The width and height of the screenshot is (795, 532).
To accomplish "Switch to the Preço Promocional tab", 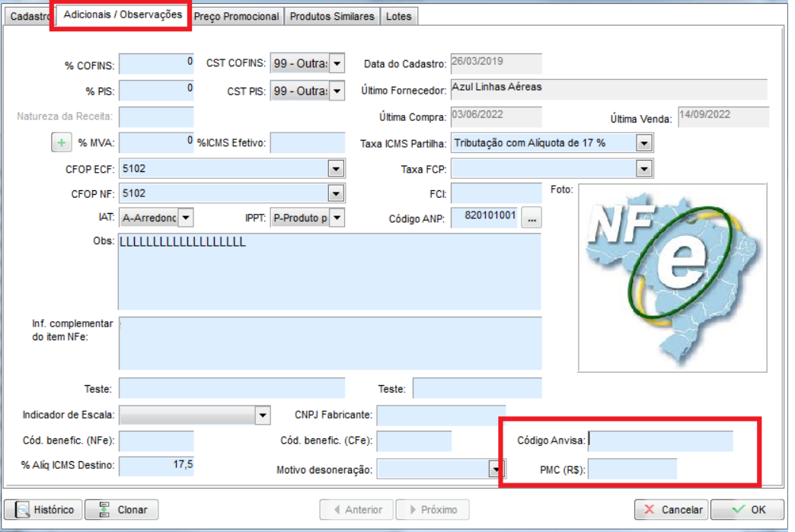I will (237, 16).
